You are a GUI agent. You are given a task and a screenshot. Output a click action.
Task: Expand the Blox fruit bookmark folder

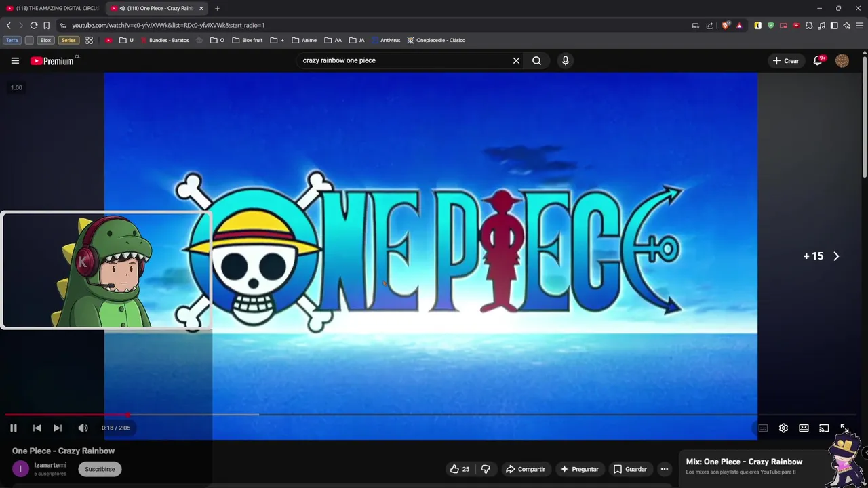coord(248,40)
